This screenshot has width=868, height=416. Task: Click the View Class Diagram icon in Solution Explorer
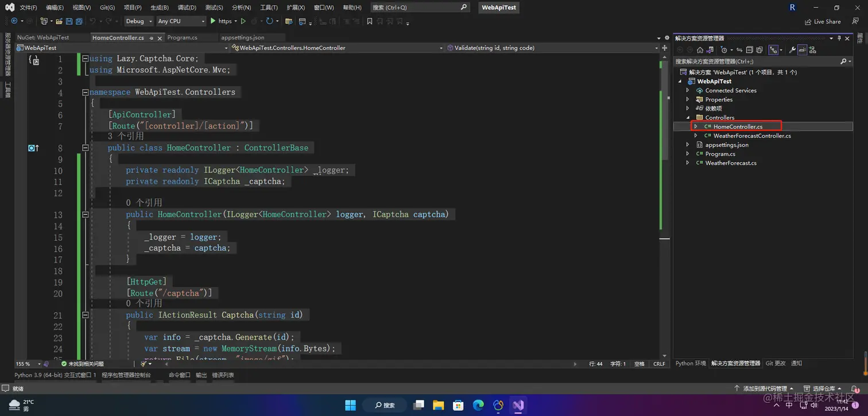click(812, 50)
